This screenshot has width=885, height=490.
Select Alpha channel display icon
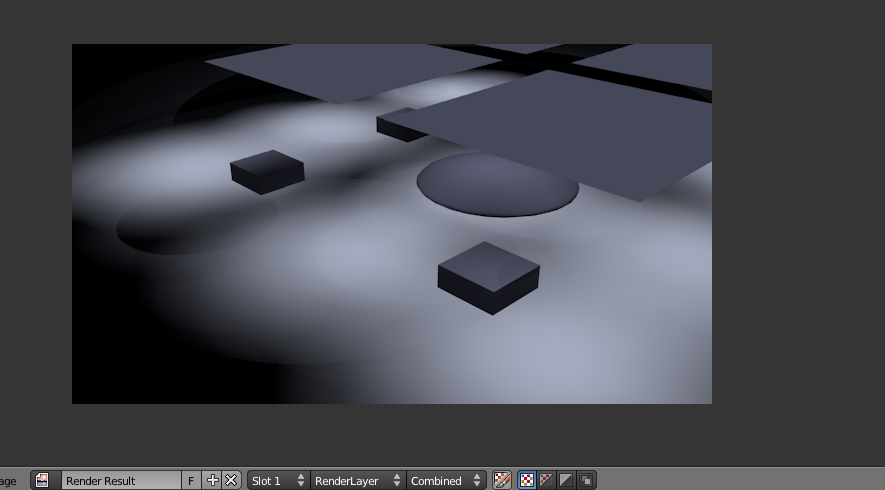tap(566, 480)
